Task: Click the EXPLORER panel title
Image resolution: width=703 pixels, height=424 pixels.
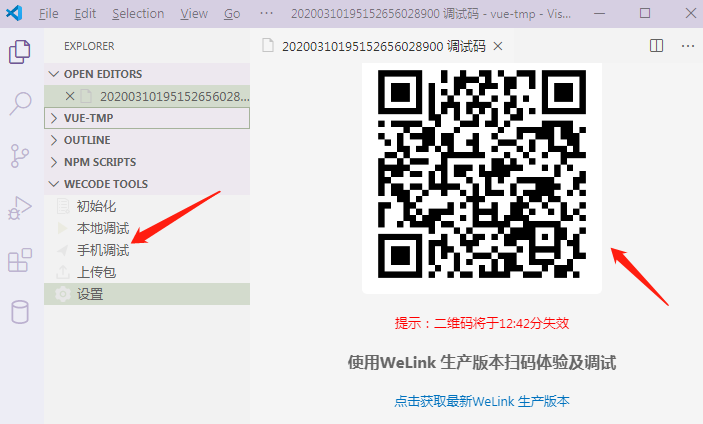Action: 89,46
